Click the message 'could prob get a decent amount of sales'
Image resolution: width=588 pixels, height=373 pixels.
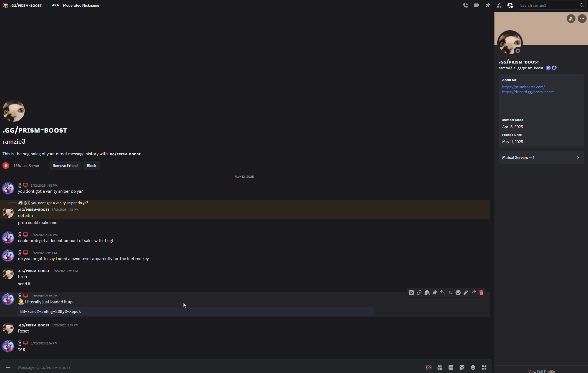point(66,241)
